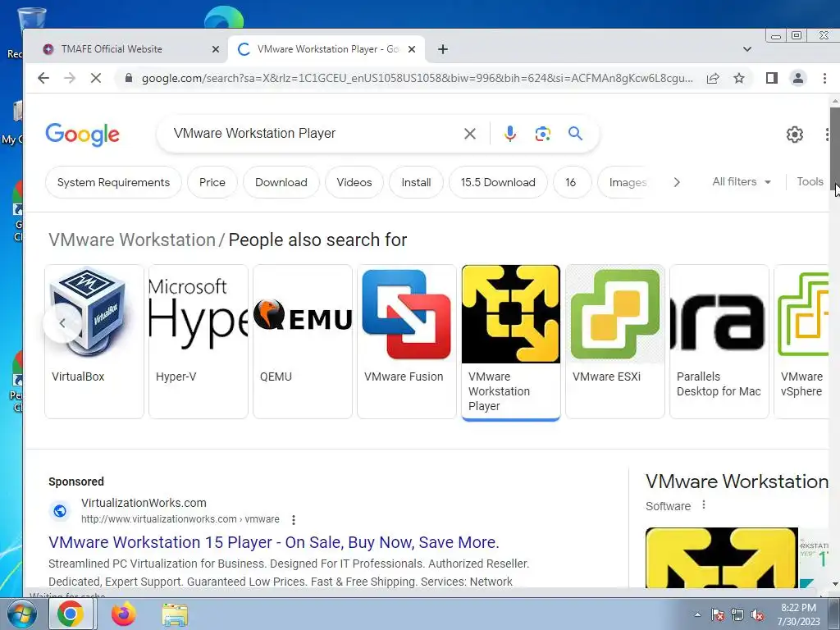Open Hyper-V carousel card
The width and height of the screenshot is (840, 630).
[199, 341]
